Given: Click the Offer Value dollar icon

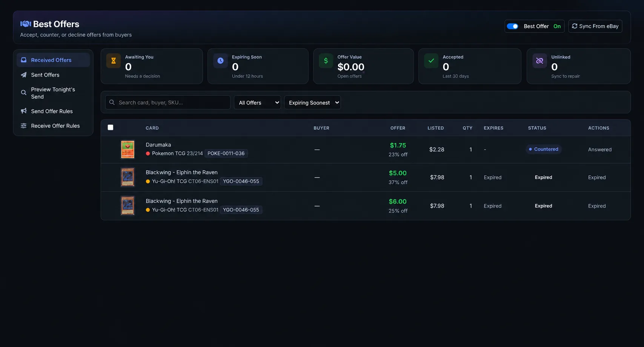Looking at the screenshot, I should tap(326, 61).
